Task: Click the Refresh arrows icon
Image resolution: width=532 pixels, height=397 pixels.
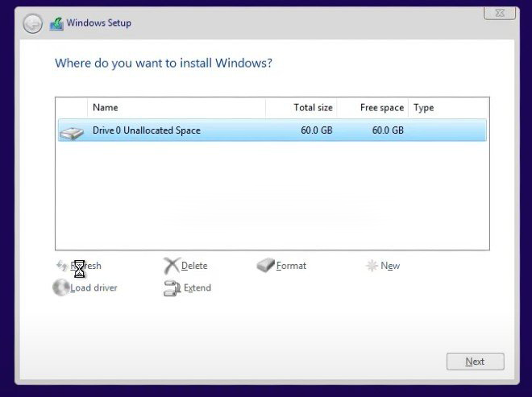Action: coord(61,266)
